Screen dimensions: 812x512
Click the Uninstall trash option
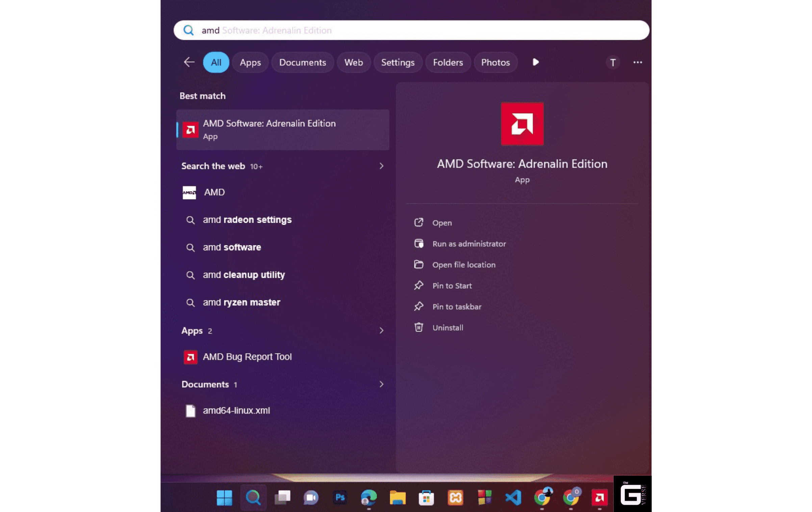[x=447, y=327]
